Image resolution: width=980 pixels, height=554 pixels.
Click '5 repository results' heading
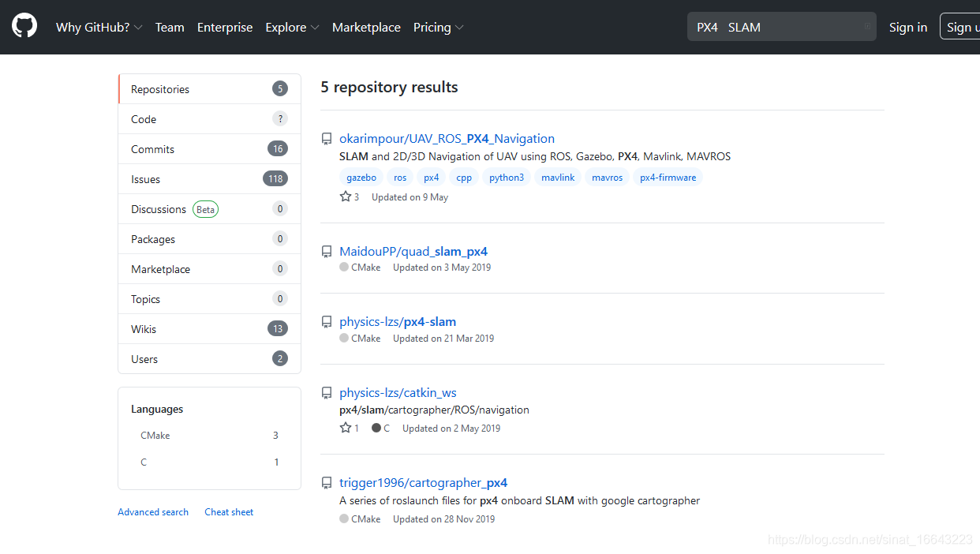389,88
